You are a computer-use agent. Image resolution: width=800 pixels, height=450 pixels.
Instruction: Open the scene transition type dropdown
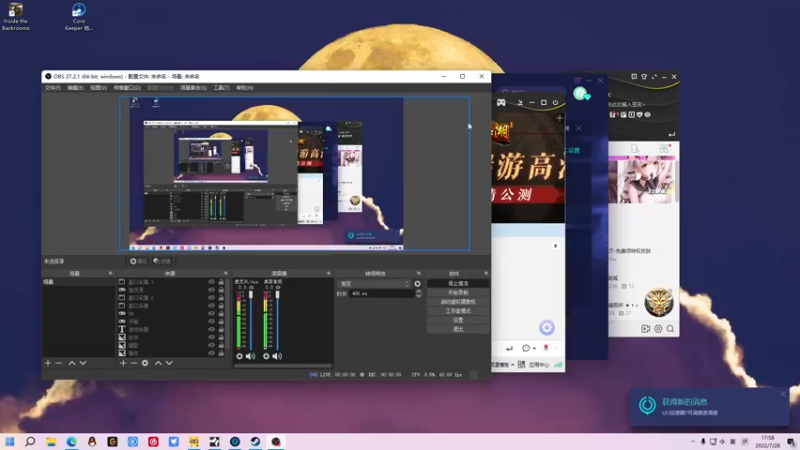click(x=373, y=284)
